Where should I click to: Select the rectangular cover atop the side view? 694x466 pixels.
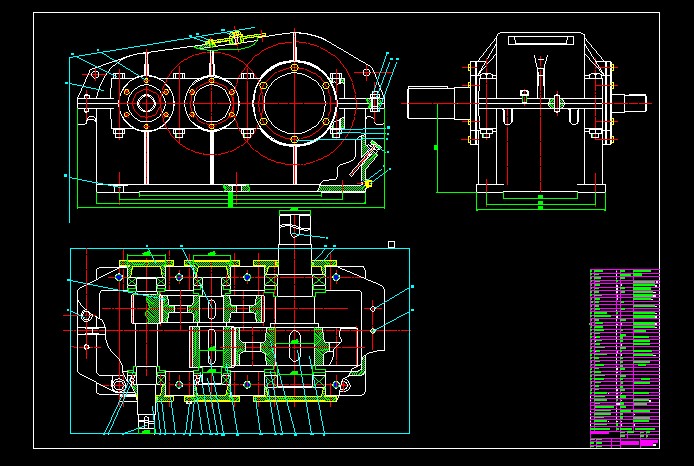tap(540, 42)
